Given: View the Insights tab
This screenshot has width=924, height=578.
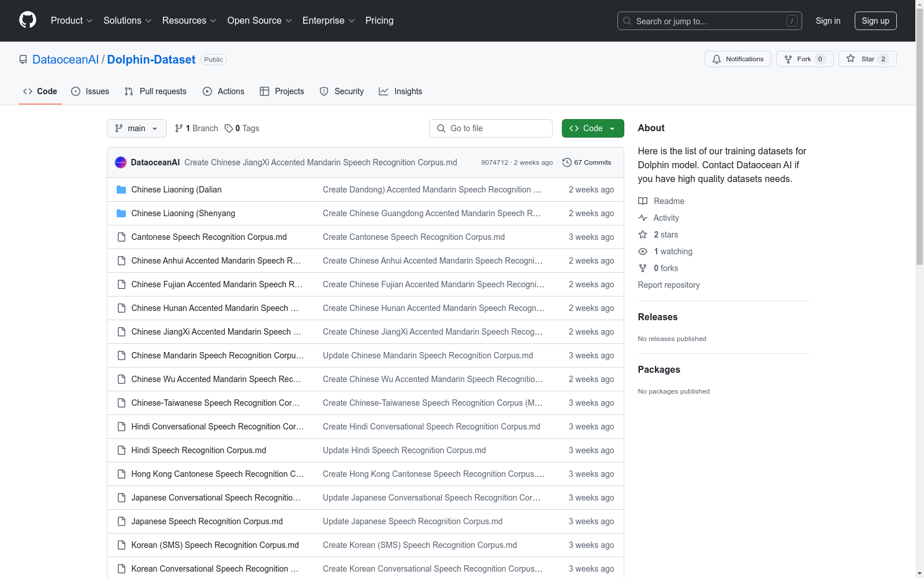Looking at the screenshot, I should point(401,91).
